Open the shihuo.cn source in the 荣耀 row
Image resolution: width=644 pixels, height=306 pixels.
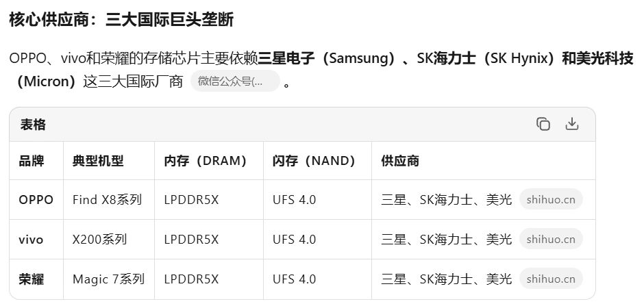point(551,279)
